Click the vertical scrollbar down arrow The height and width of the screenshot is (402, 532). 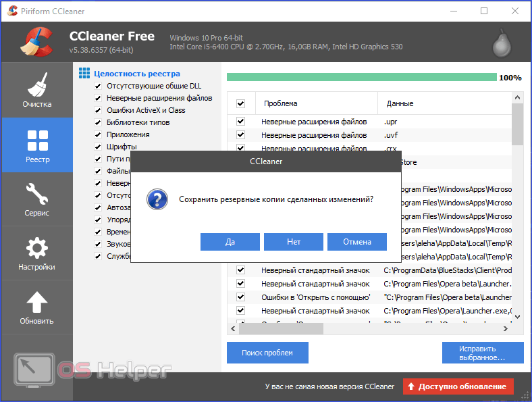(517, 317)
